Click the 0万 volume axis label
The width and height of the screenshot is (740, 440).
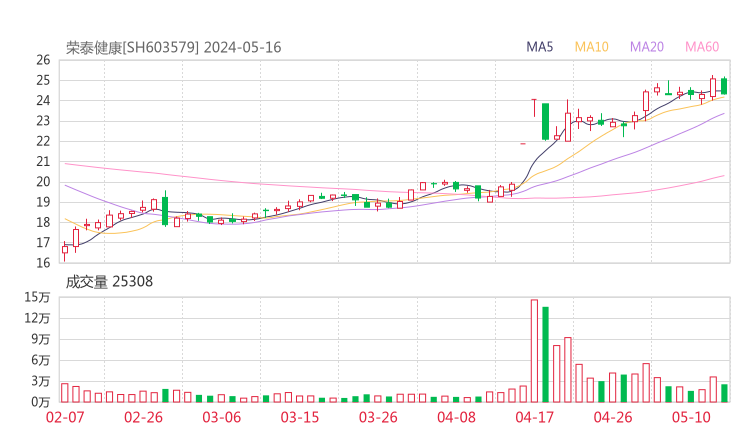pyautogui.click(x=41, y=402)
